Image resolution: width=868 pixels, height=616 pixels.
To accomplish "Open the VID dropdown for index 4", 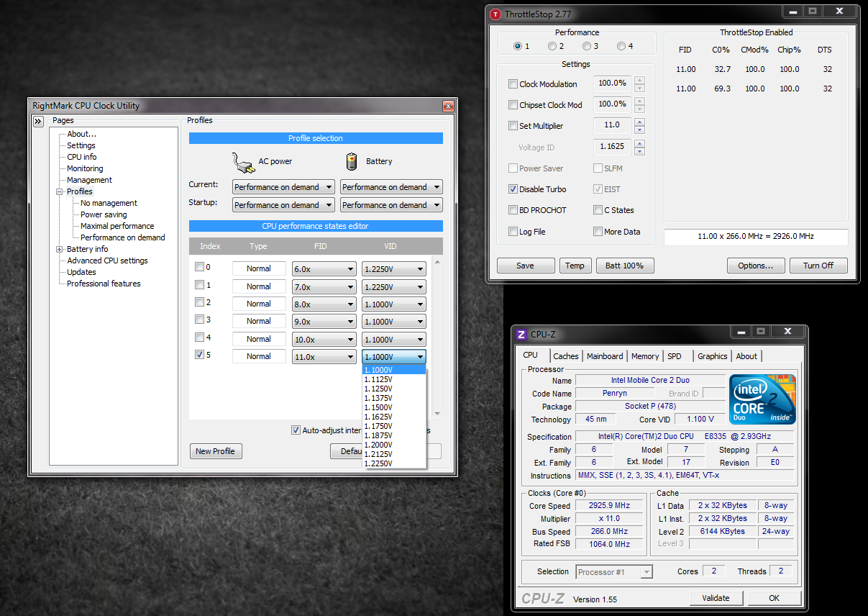I will click(x=394, y=340).
